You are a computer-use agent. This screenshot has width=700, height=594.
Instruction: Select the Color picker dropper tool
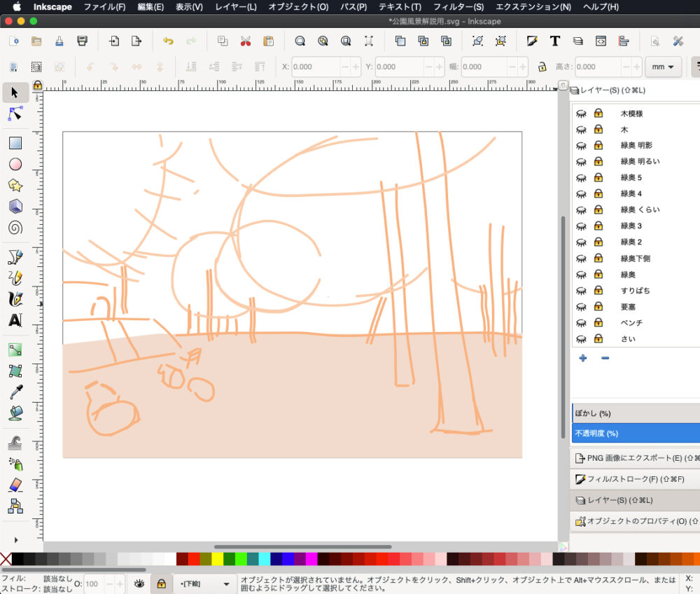click(15, 392)
